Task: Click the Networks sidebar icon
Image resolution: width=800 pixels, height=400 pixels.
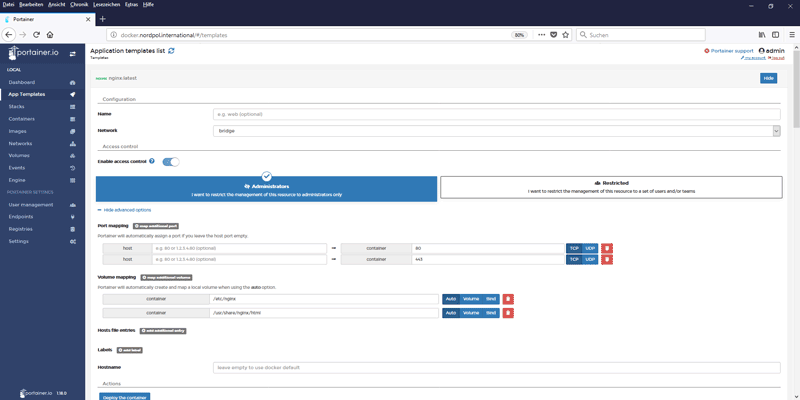Action: [x=72, y=143]
